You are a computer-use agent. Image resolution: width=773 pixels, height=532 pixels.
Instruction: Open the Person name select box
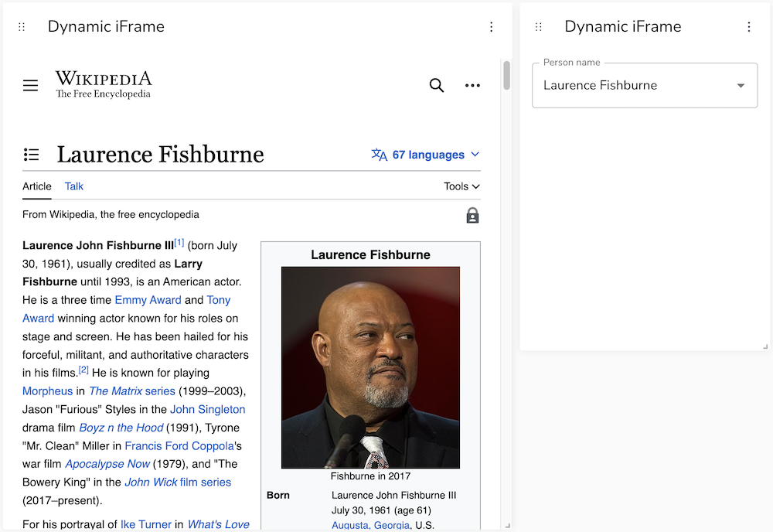pyautogui.click(x=645, y=85)
